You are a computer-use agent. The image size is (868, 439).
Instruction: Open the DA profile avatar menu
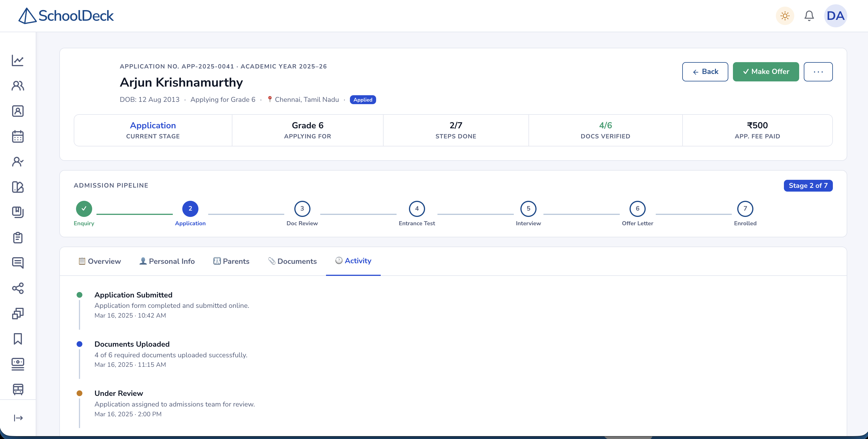pos(836,16)
